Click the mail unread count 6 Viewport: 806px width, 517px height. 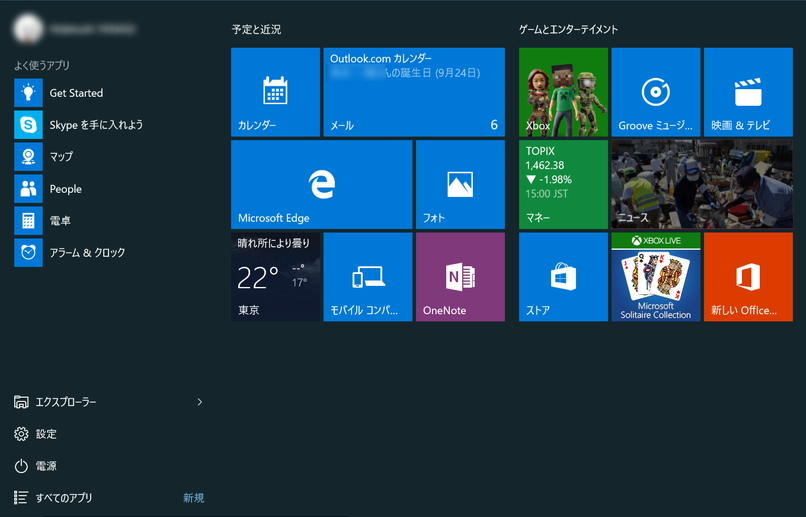click(x=494, y=124)
